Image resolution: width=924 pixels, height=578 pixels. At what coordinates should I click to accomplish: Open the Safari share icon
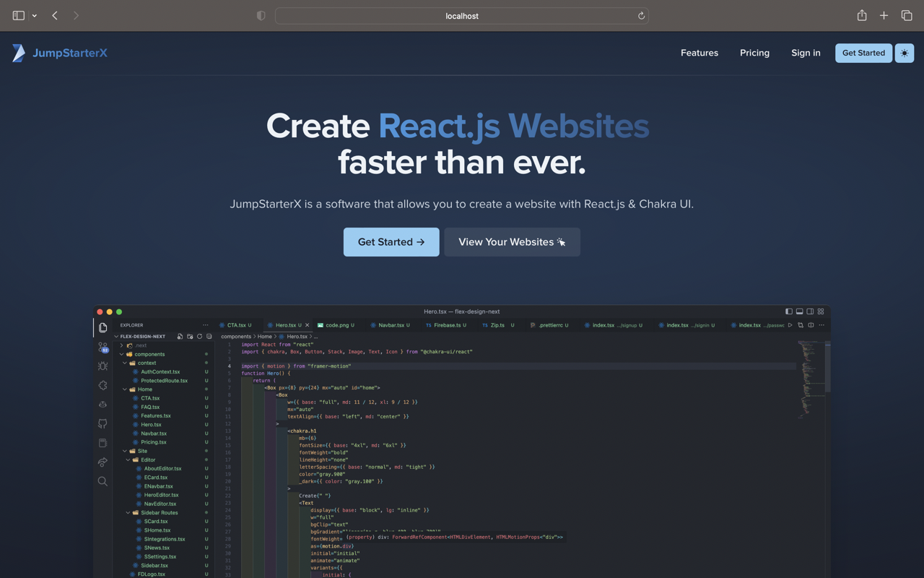(x=862, y=15)
